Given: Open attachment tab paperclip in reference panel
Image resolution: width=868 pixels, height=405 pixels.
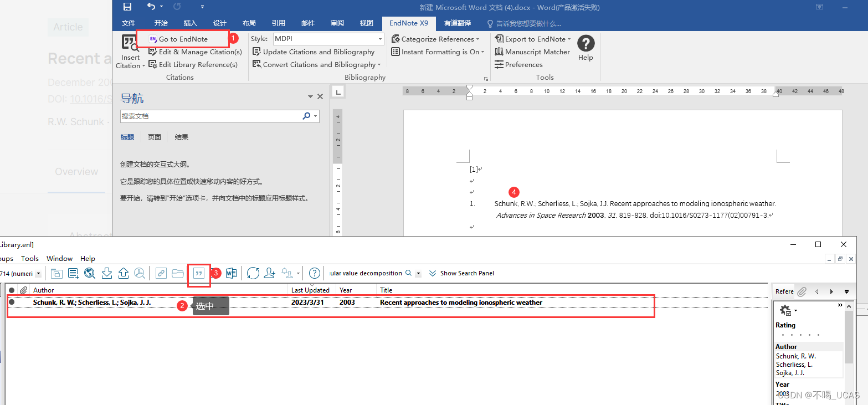Looking at the screenshot, I should [802, 291].
